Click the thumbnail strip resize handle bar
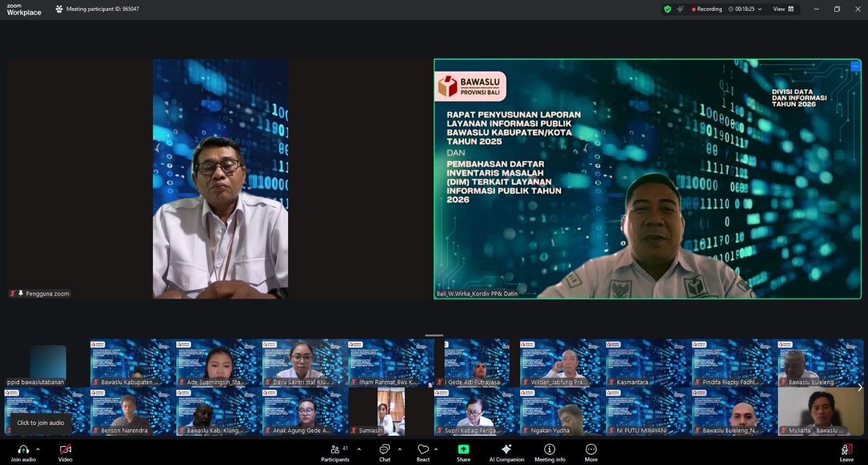The width and height of the screenshot is (868, 465). click(434, 335)
